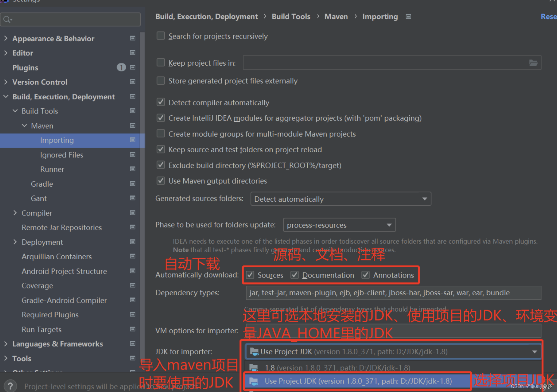Click the project-level icon beside Ignored Files
Image resolution: width=557 pixels, height=392 pixels.
(132, 155)
